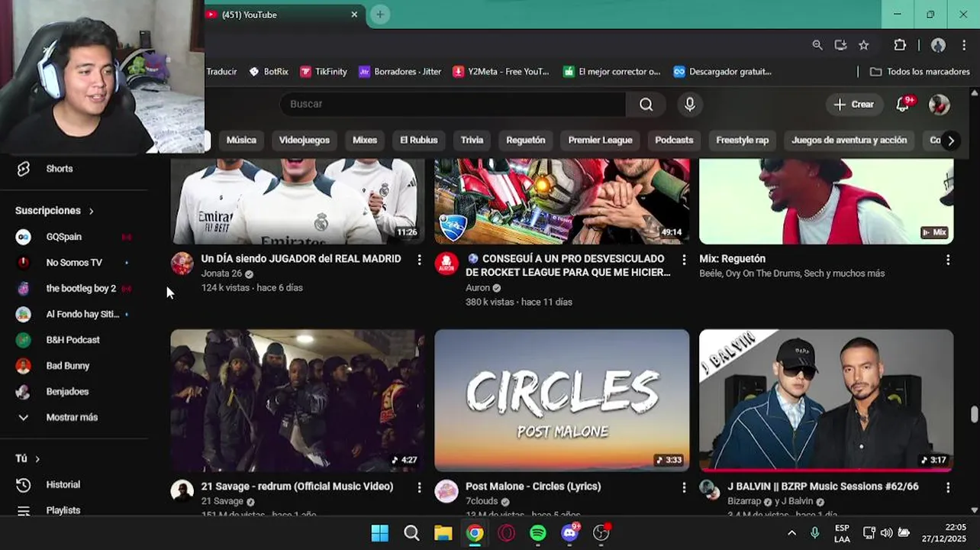
Task: Click the Chrome profile avatar
Action: [938, 45]
